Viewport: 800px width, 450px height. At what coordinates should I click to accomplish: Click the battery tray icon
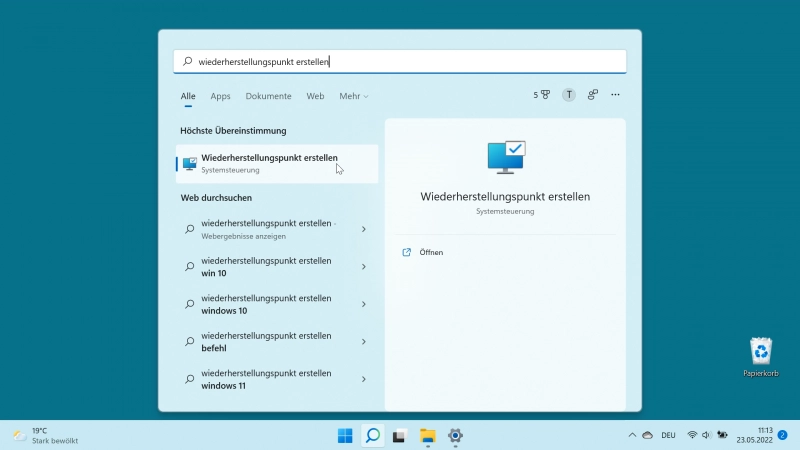pos(722,435)
